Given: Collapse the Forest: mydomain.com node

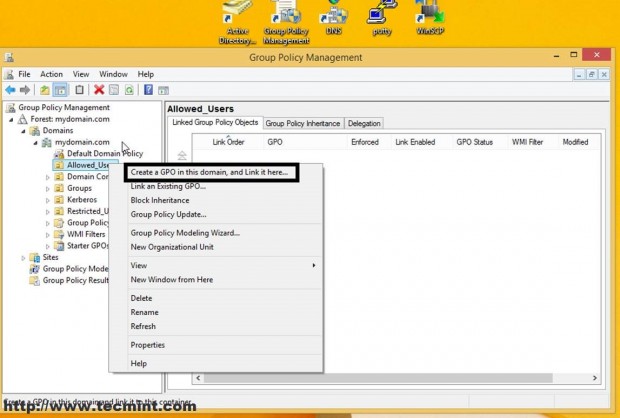Looking at the screenshot, I should [x=11, y=119].
